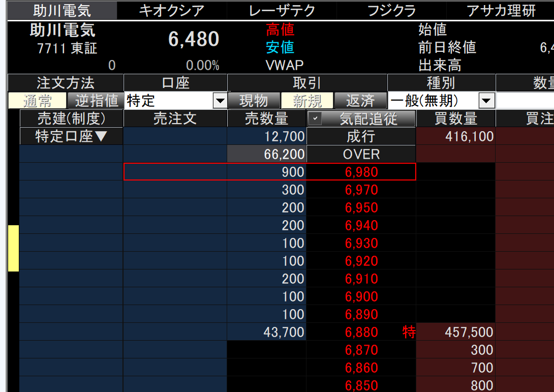Open the 特定 account dropdown

tap(220, 101)
